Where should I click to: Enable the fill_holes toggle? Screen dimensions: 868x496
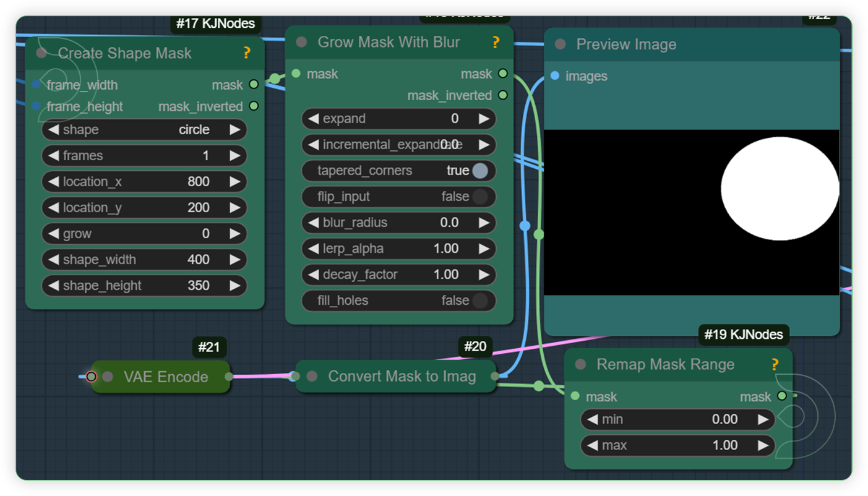[478, 301]
